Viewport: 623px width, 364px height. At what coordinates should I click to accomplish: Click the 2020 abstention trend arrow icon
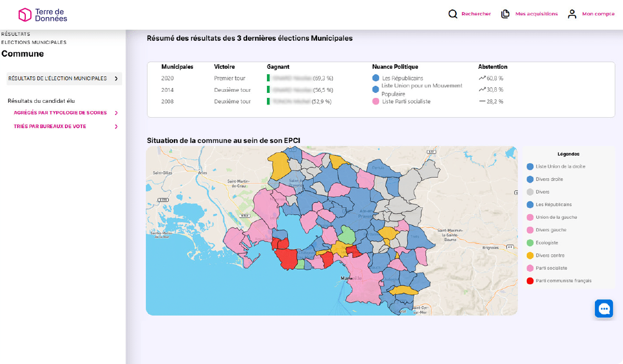482,78
